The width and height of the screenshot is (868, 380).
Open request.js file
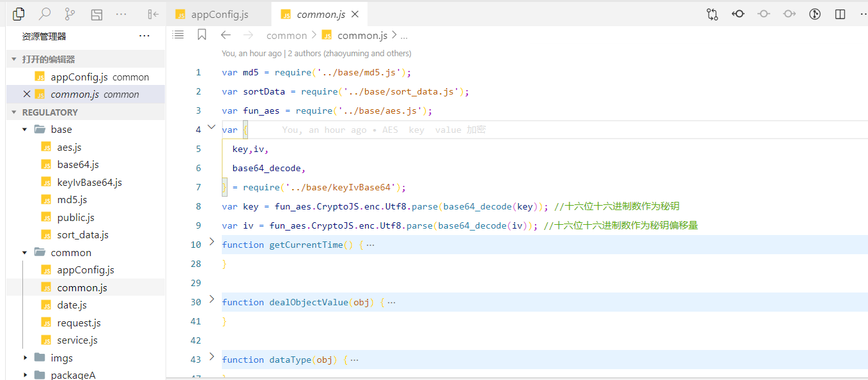pos(79,323)
